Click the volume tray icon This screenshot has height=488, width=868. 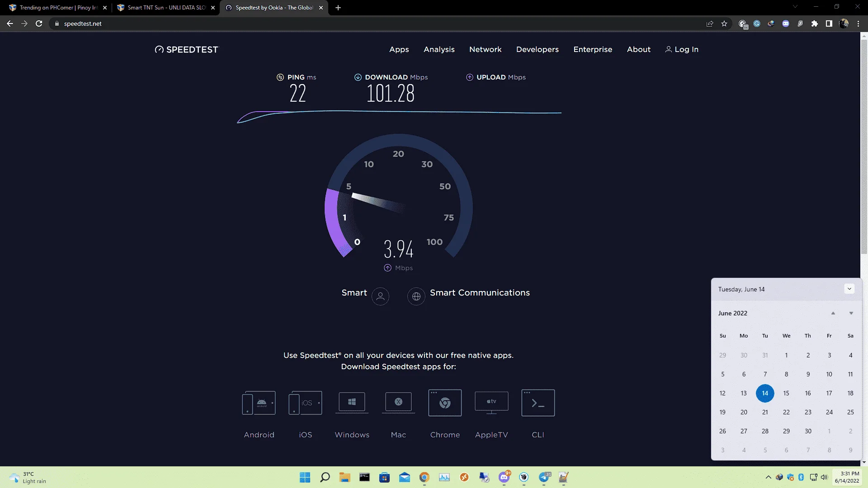coord(824,477)
